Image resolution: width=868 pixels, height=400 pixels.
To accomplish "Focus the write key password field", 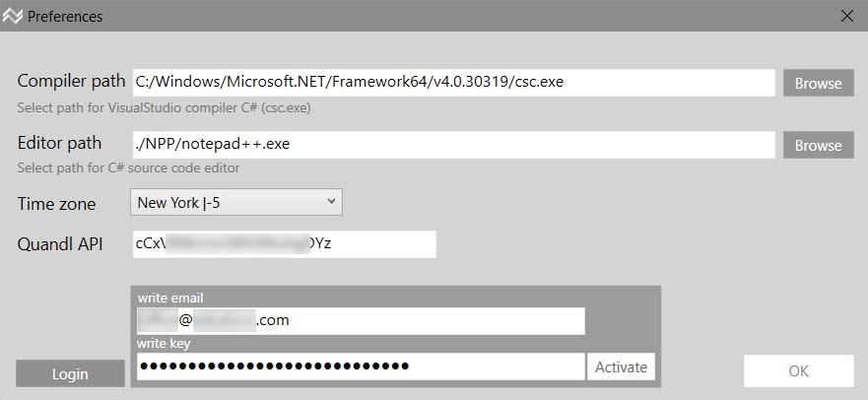I will pyautogui.click(x=361, y=367).
